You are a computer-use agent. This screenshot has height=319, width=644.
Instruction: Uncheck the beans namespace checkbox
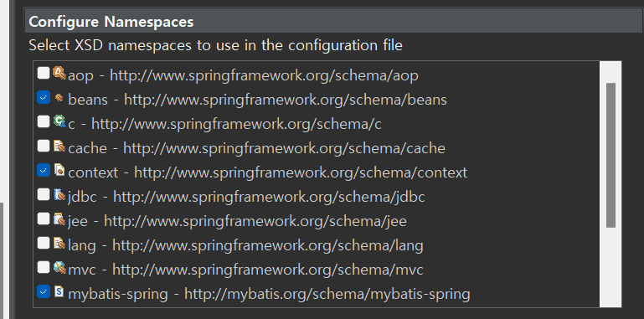pyautogui.click(x=43, y=97)
